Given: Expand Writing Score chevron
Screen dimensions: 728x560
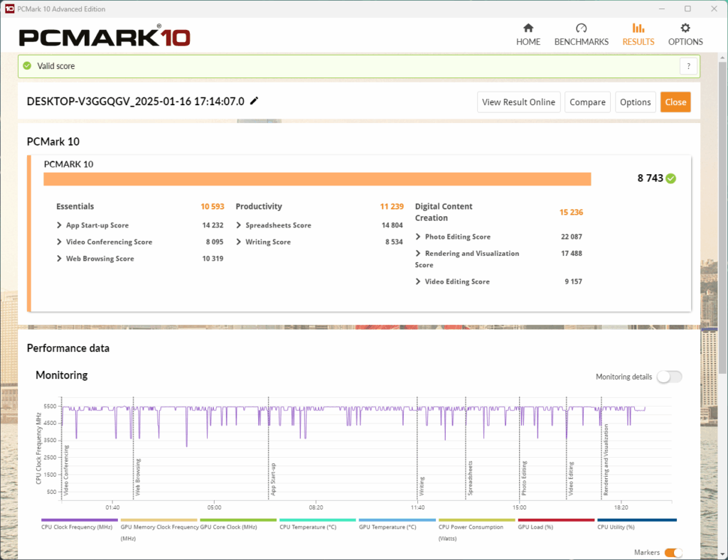Looking at the screenshot, I should (x=239, y=242).
